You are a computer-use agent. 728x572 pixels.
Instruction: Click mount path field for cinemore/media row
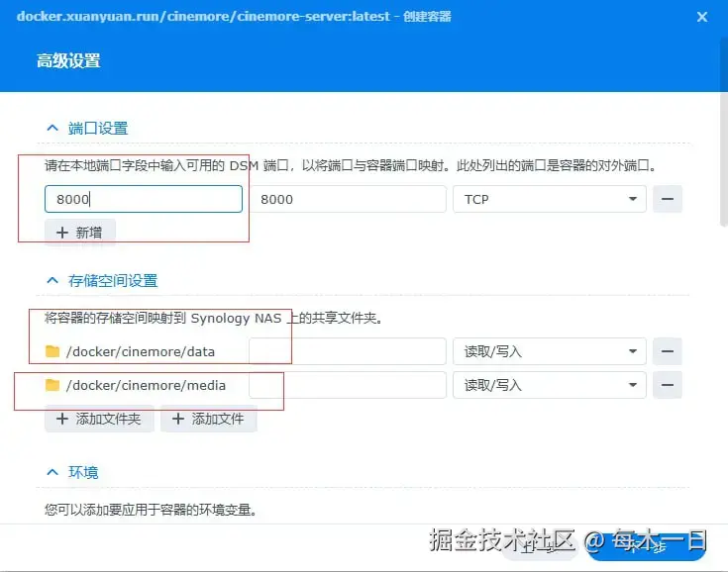(348, 385)
